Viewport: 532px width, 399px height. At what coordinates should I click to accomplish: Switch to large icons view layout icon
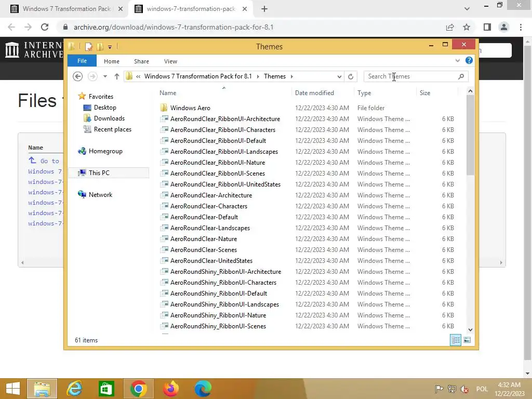[x=467, y=340]
